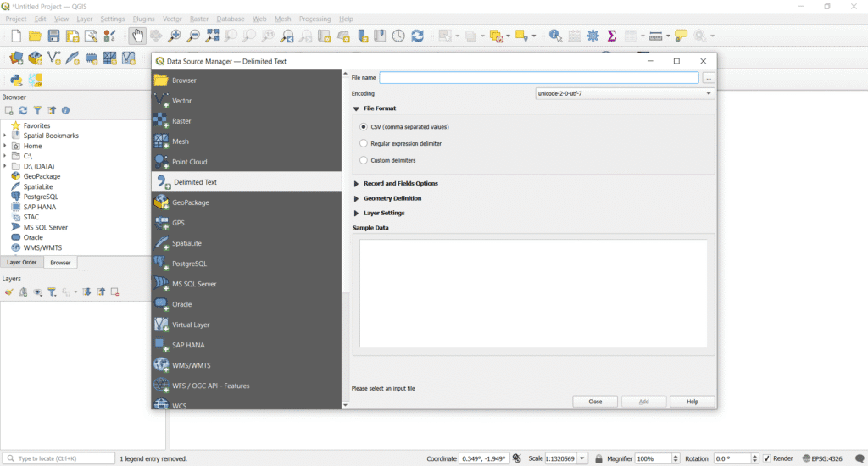Click the Deselect Features icon
868x466 pixels.
tap(496, 36)
